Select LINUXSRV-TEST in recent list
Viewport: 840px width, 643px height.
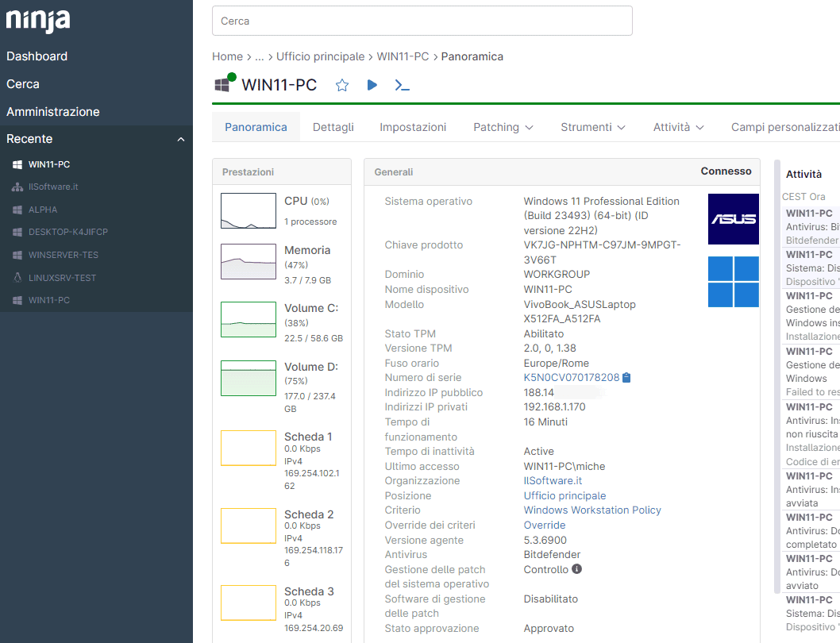[62, 278]
